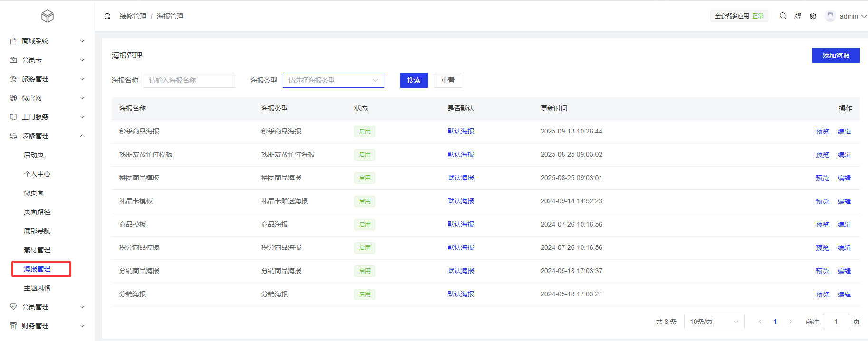The width and height of the screenshot is (868, 341).
Task: Click the admin avatar icon
Action: tap(830, 16)
